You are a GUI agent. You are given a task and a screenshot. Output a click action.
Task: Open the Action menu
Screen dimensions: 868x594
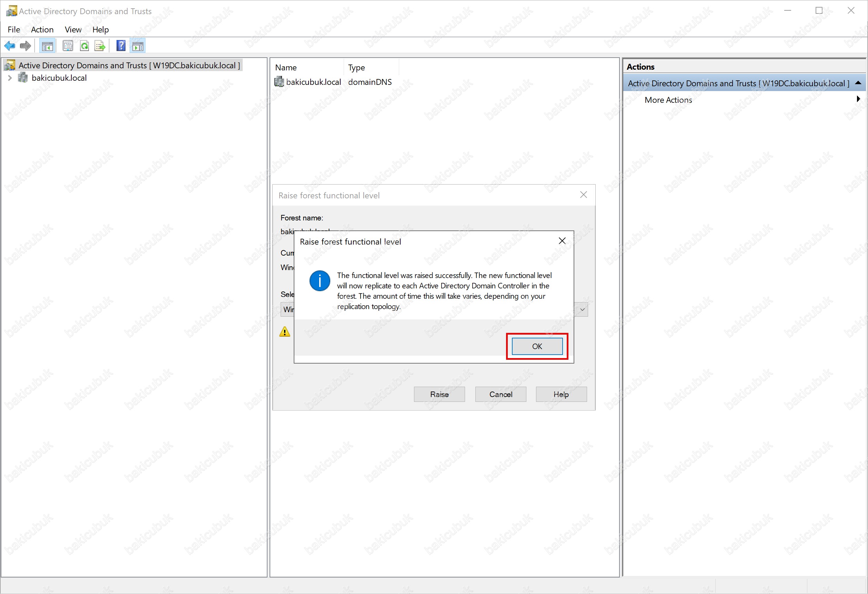click(42, 30)
